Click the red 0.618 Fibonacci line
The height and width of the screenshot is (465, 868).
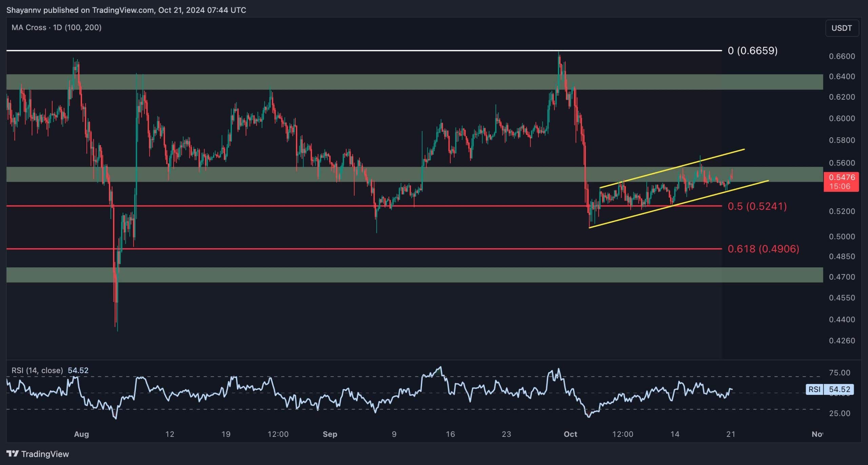[364, 249]
